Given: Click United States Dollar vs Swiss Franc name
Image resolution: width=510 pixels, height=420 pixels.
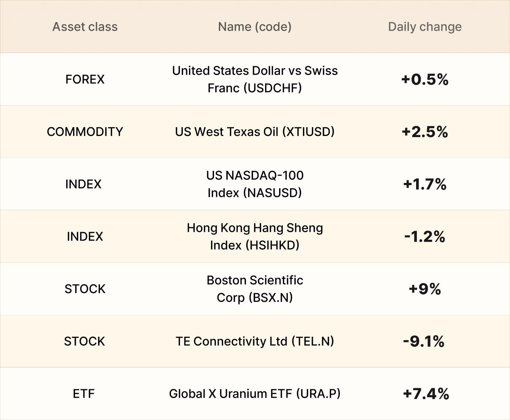Looking at the screenshot, I should point(255,79).
